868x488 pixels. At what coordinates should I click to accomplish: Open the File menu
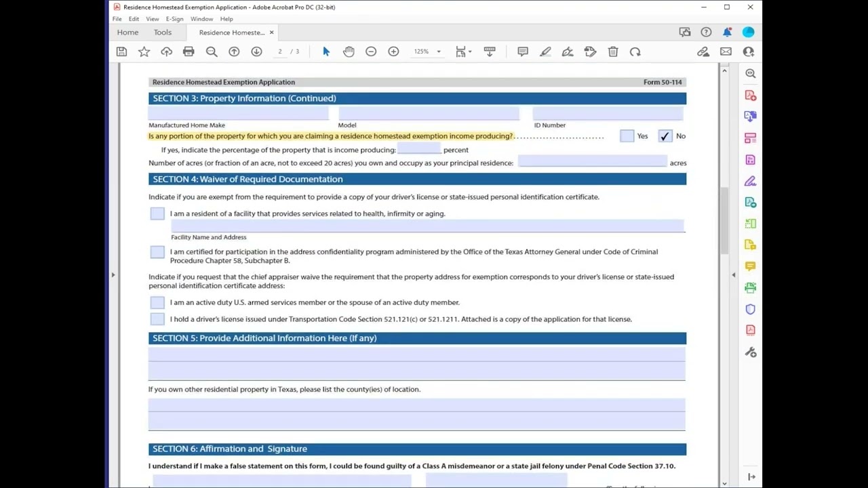[117, 19]
